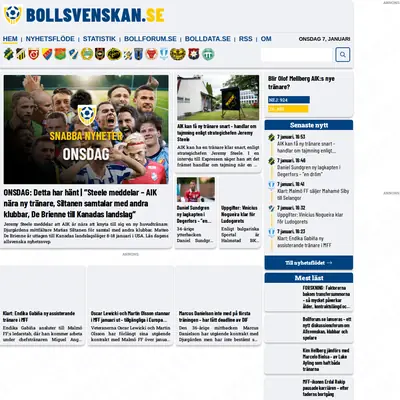The height and width of the screenshot is (400, 400).
Task: Click the 'Mest läst' panel header
Action: (x=309, y=278)
